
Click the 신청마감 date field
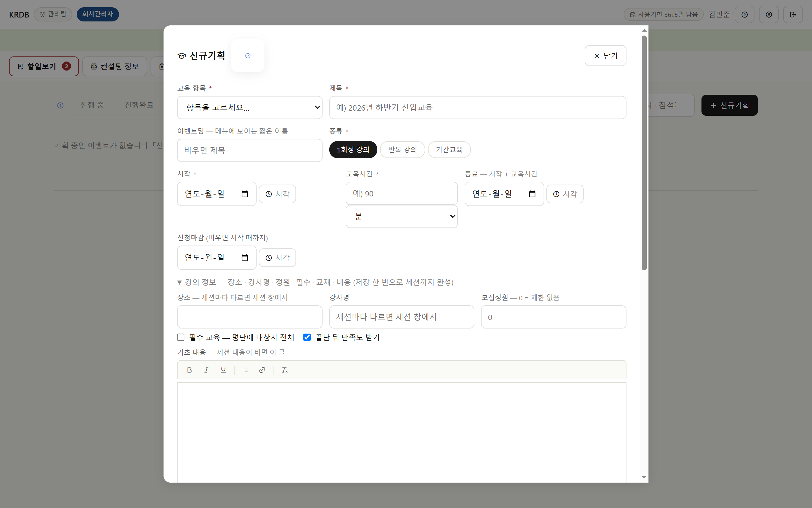click(217, 258)
